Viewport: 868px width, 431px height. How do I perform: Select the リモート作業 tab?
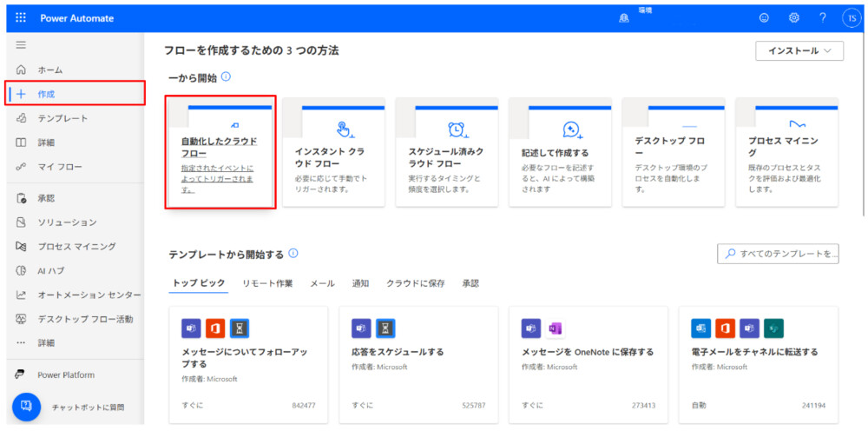point(267,283)
